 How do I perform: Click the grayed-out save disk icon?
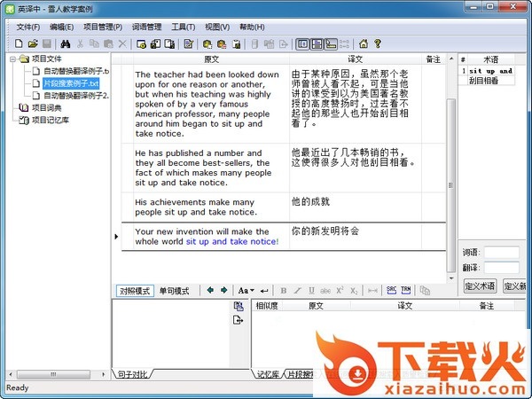pos(47,43)
